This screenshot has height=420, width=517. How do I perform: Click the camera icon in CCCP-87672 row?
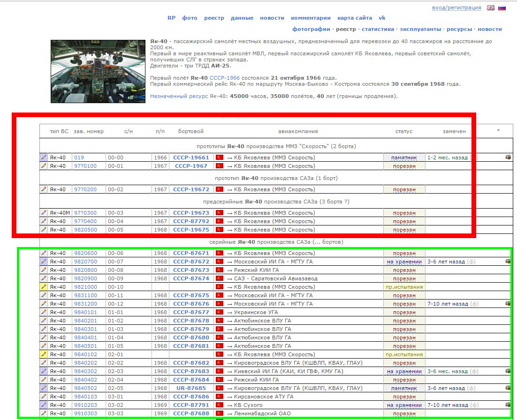tap(508, 261)
